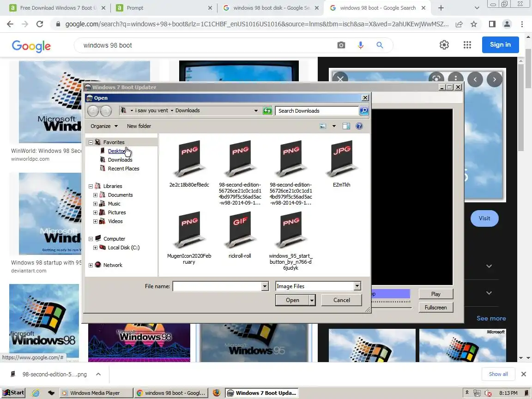Click Play in Windows 7 Boot Updater
Screen dimensions: 532x399
435,294
